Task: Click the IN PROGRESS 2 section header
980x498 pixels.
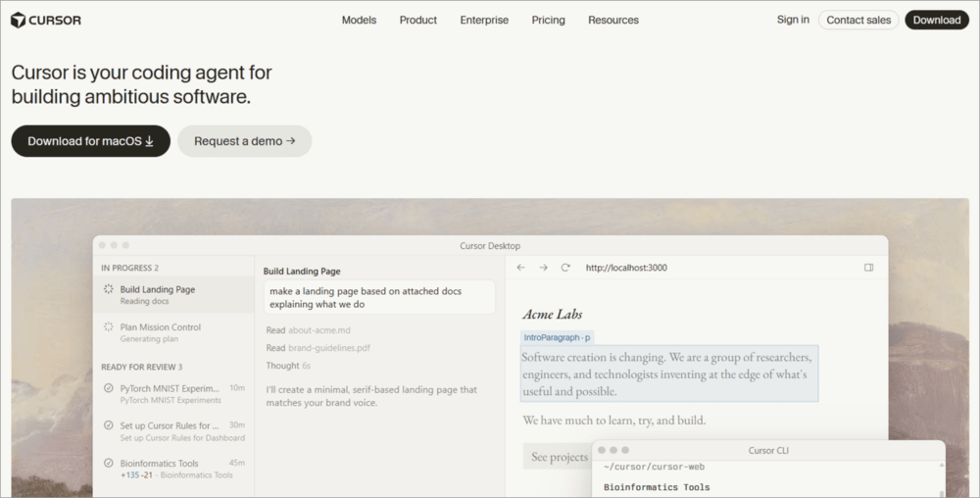Action: (130, 268)
